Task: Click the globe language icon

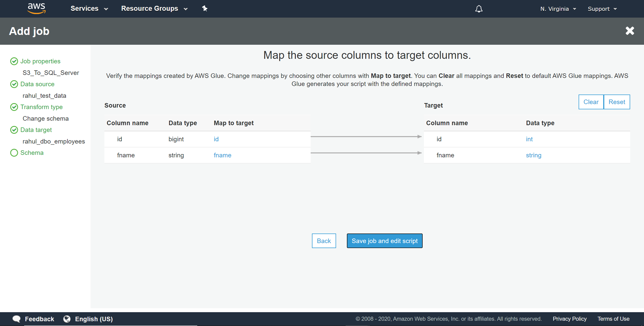Action: click(x=67, y=319)
